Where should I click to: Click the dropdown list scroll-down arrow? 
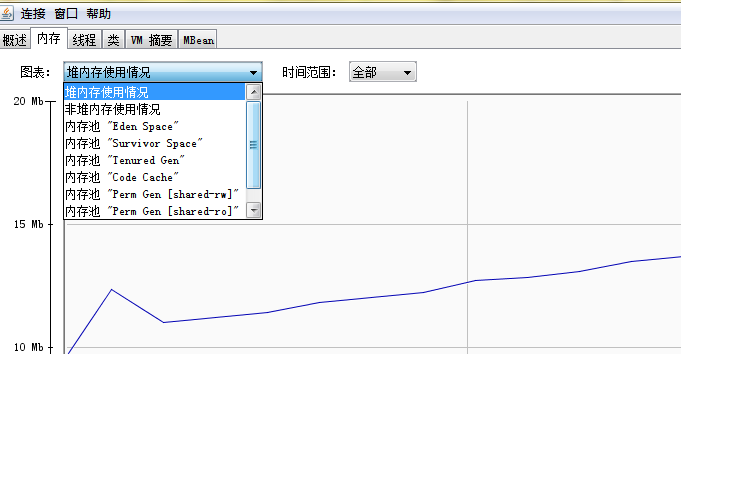pos(254,210)
